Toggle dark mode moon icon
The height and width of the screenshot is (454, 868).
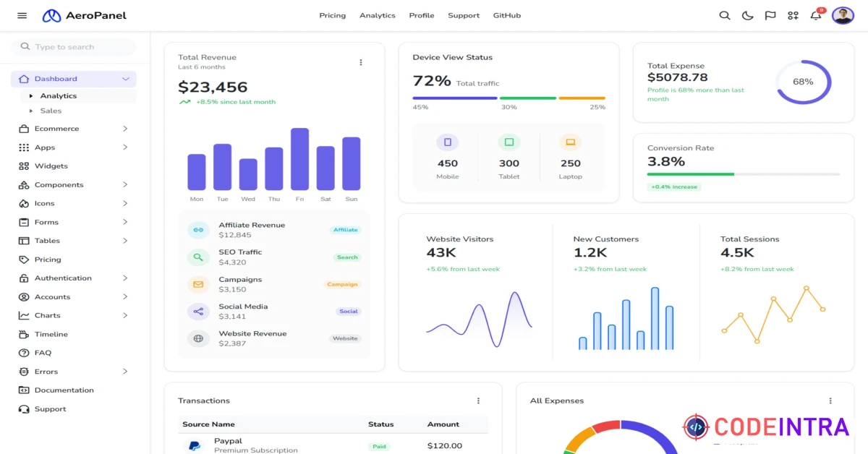[747, 15]
